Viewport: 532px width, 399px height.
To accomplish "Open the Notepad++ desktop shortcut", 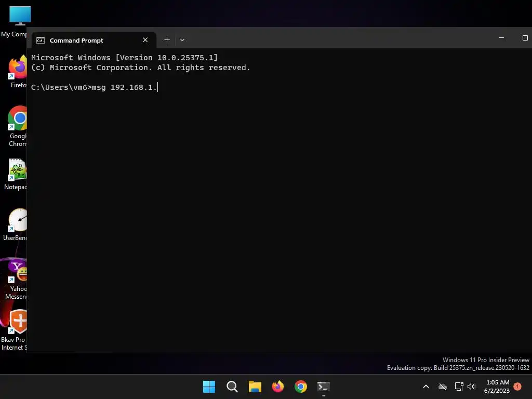I will point(16,175).
